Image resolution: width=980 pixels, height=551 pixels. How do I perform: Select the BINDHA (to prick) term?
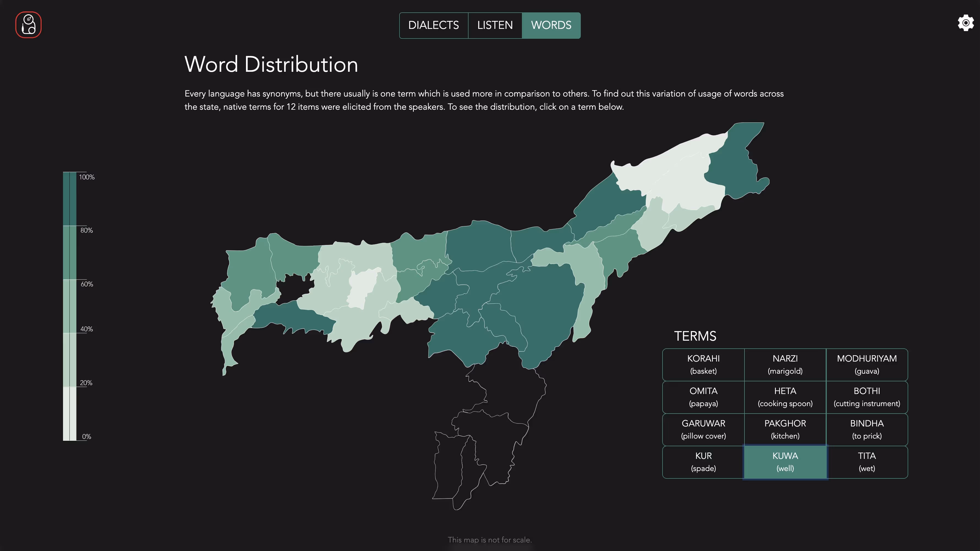(x=867, y=429)
